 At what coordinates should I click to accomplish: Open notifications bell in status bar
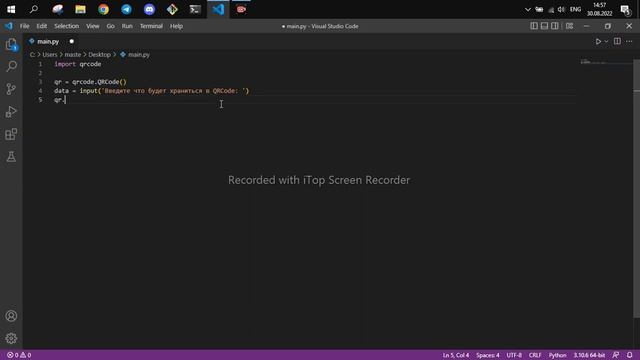pyautogui.click(x=630, y=355)
